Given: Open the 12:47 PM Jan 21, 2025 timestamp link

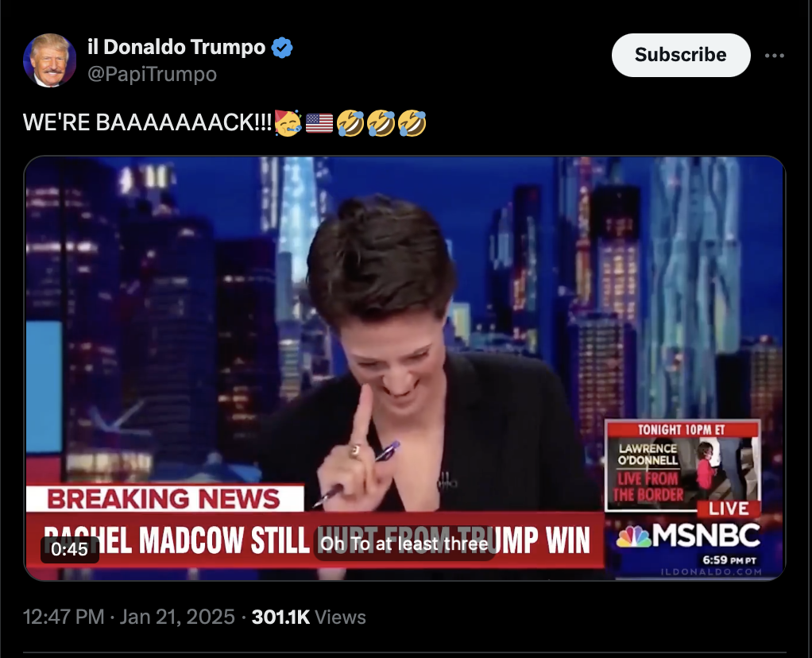Looking at the screenshot, I should 129,617.
